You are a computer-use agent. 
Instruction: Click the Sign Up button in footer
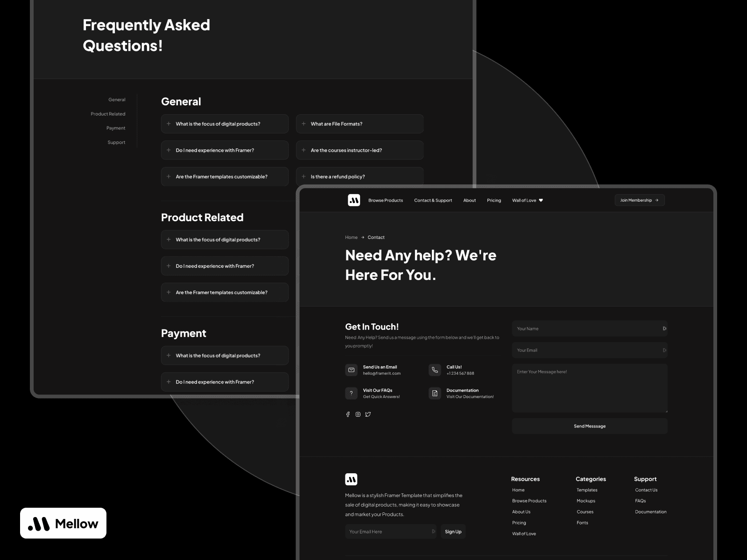coord(453,532)
